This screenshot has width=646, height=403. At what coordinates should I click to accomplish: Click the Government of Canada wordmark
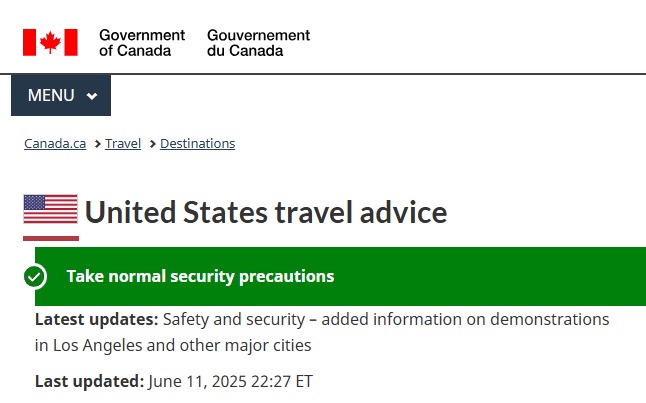(142, 43)
